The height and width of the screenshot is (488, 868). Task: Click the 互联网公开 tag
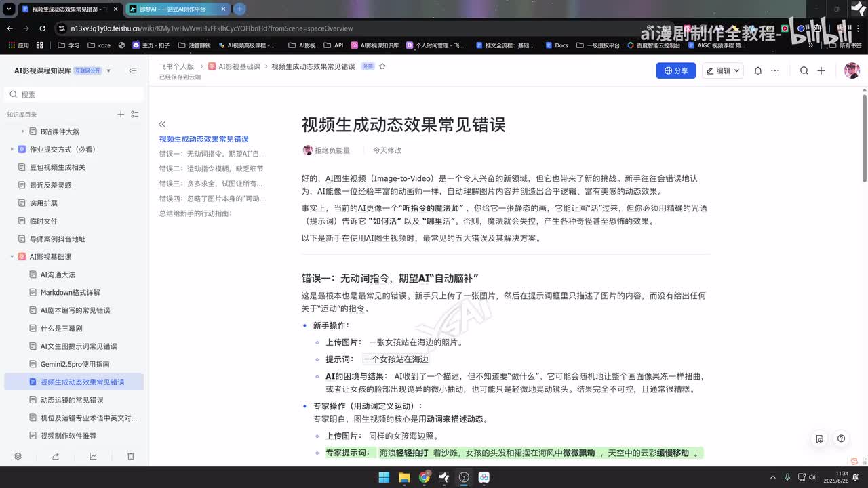87,70
